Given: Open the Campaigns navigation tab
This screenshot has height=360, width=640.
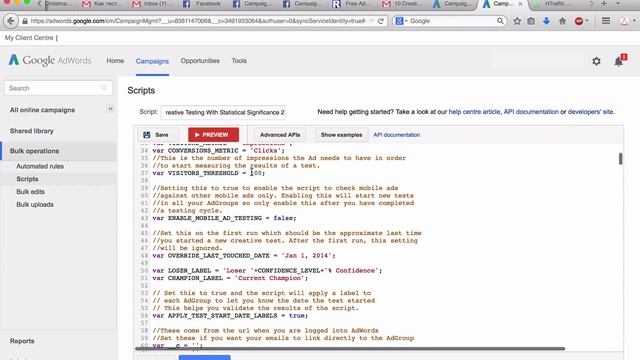Looking at the screenshot, I should 152,61.
